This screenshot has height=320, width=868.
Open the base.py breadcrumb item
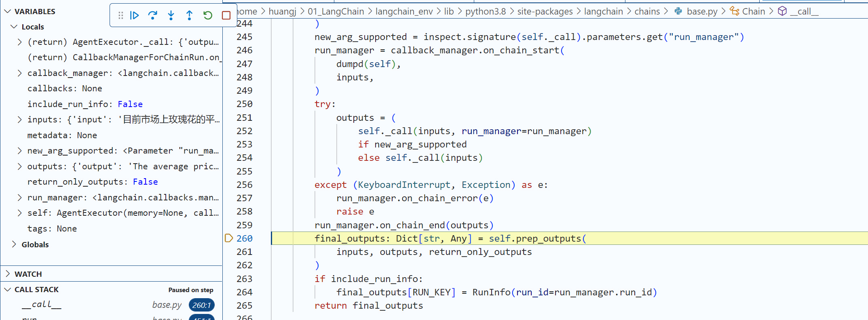point(701,11)
